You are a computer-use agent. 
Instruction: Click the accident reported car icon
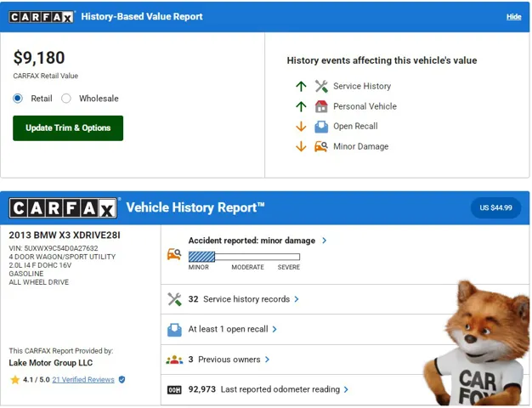[x=174, y=253]
